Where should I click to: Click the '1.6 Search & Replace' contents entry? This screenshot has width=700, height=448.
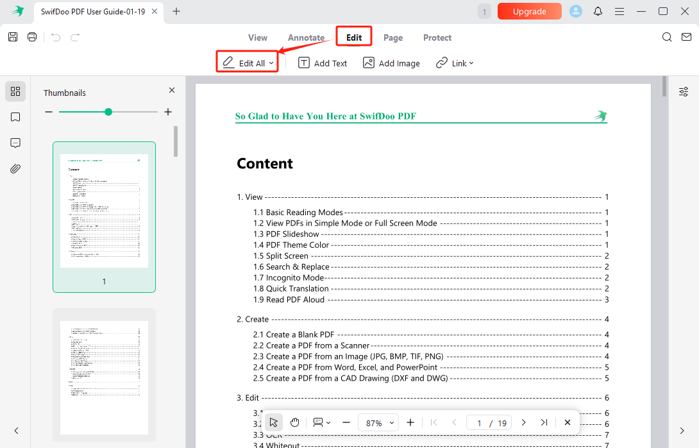tap(291, 267)
